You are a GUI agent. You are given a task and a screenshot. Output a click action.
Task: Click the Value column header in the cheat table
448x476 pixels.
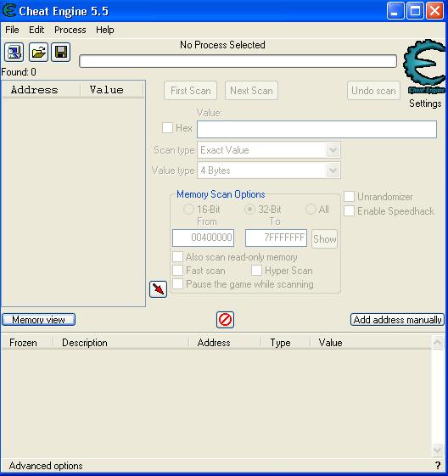371,343
